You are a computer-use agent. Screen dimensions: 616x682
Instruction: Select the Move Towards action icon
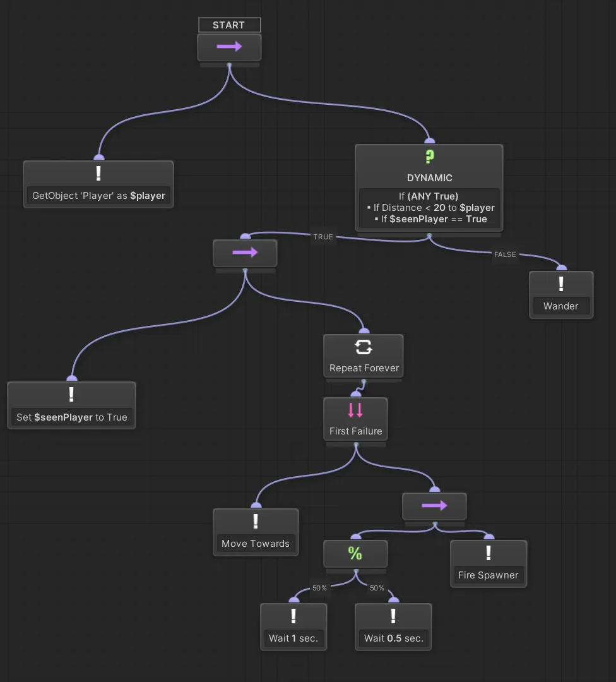256,522
